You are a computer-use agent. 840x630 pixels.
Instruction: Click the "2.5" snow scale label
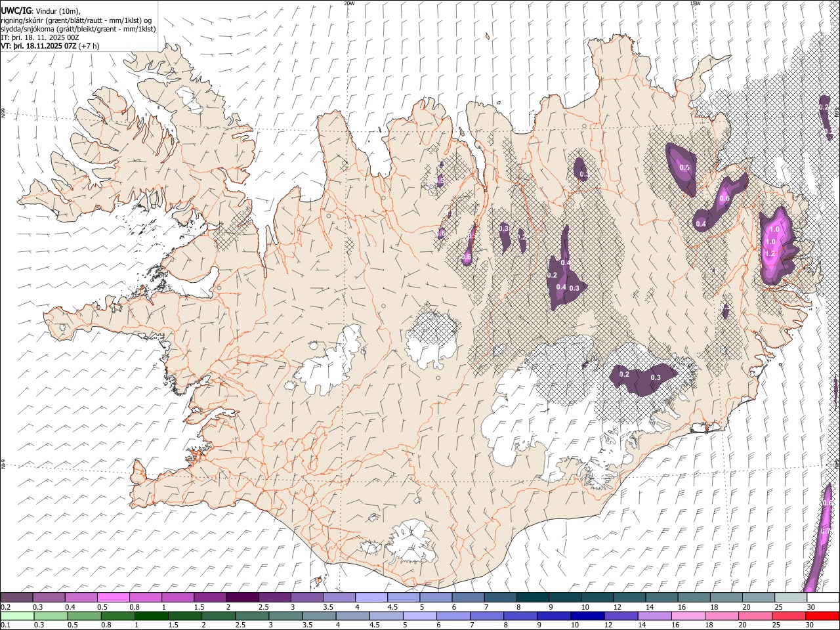[x=263, y=607]
